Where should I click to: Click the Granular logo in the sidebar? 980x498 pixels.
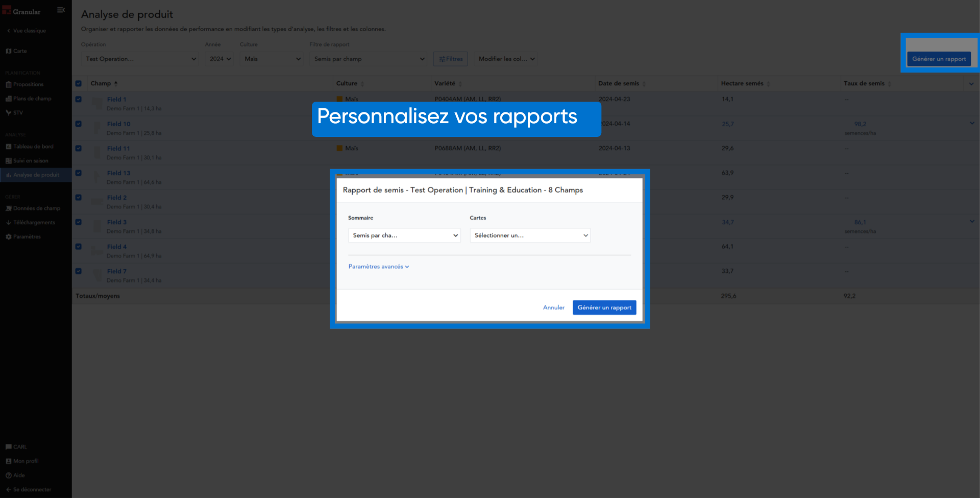tap(21, 11)
